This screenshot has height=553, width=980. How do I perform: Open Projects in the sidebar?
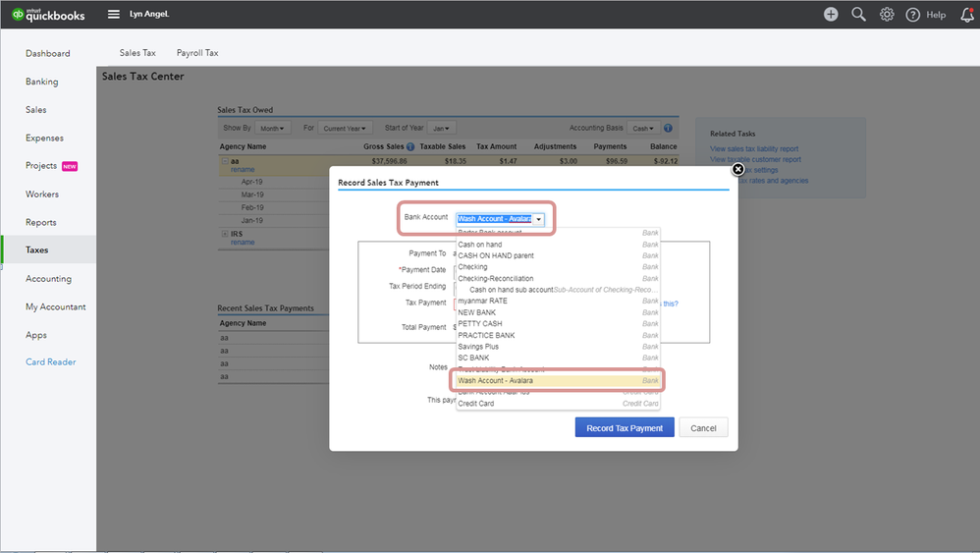coord(41,166)
